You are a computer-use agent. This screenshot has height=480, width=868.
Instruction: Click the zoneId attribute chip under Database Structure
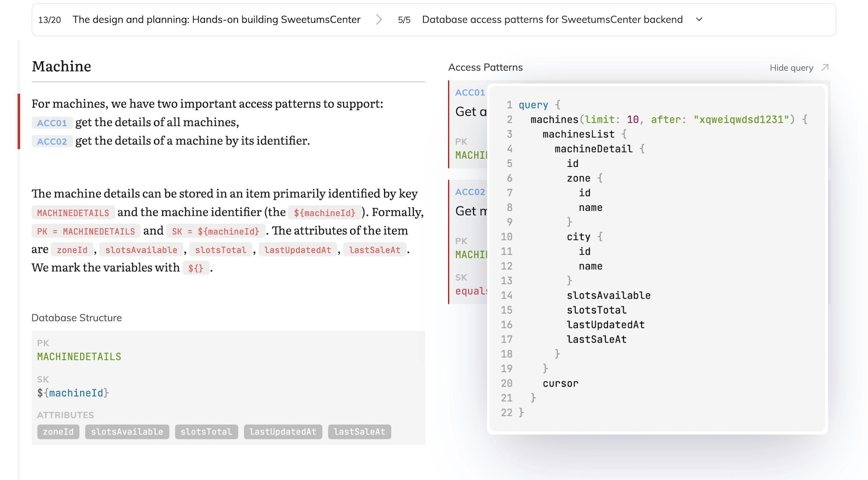58,432
